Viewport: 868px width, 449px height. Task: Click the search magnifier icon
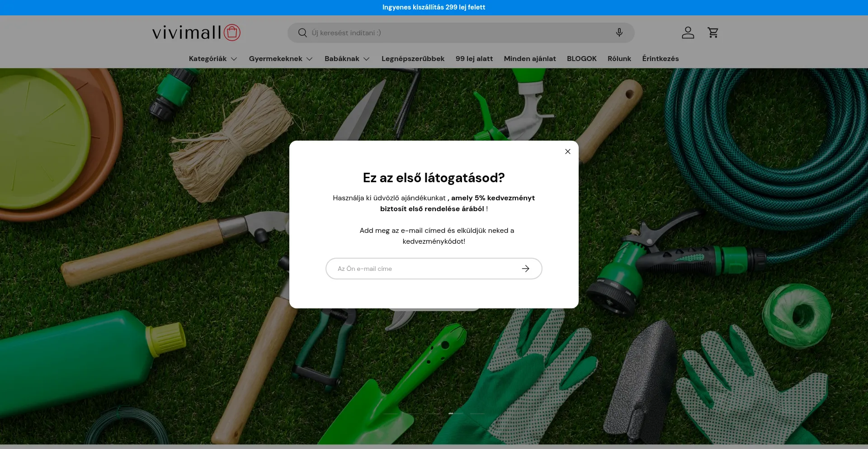coord(302,33)
